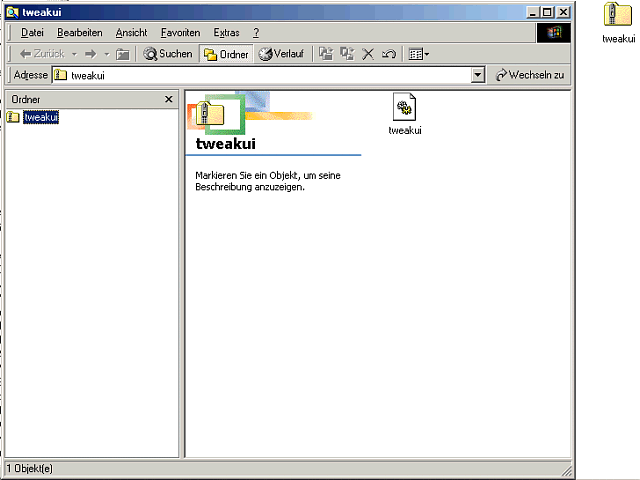Open the forward history dropdown arrow

(107, 54)
